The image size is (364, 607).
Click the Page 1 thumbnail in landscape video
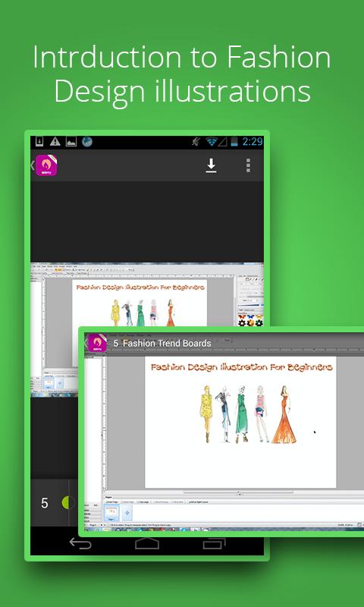tap(111, 514)
